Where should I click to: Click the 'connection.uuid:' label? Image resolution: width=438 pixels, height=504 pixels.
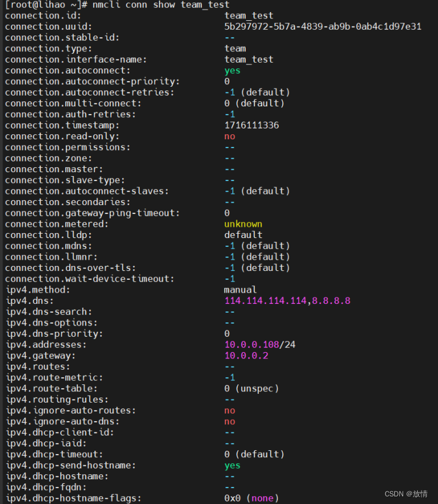[49, 27]
